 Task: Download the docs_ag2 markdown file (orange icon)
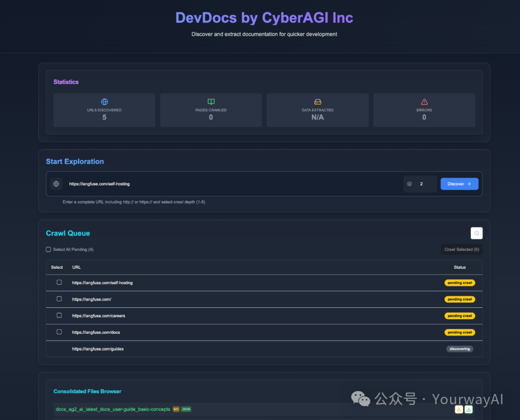(459, 409)
